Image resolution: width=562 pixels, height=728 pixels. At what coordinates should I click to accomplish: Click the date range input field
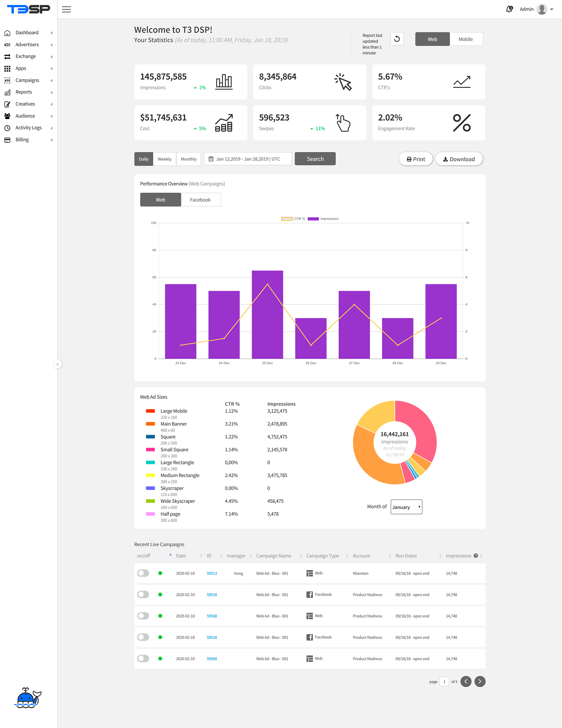point(247,159)
